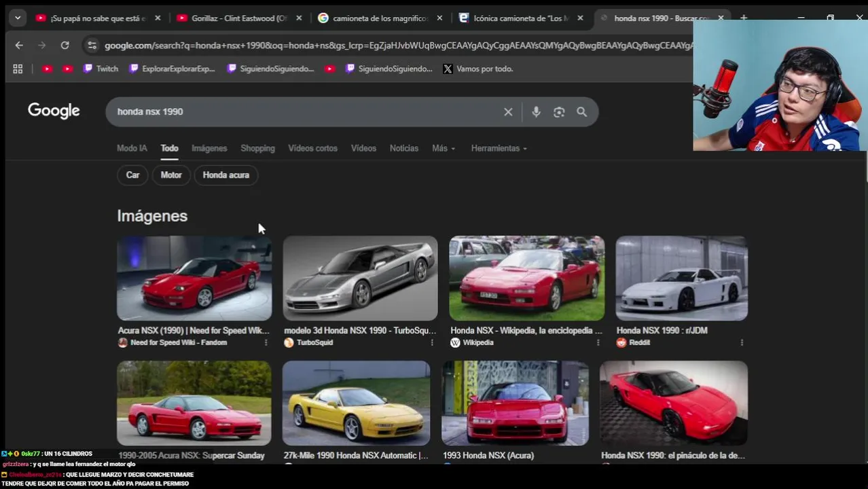Open Acura NSX (1990) Need for Speed link
This screenshot has height=489, width=868.
click(194, 331)
